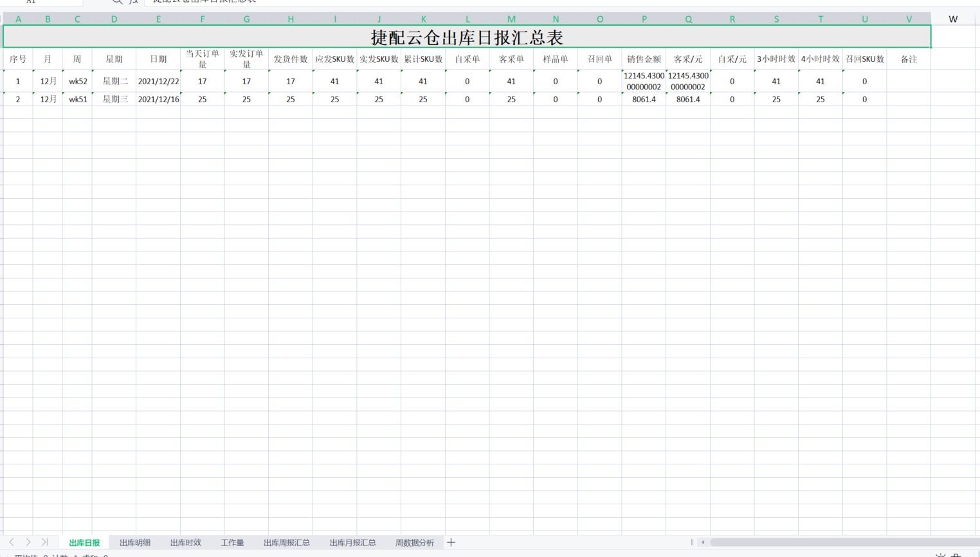Select 销售金额 value 12145.43 in wk52 row
Screen dimensions: 980x557
pyautogui.click(x=644, y=81)
